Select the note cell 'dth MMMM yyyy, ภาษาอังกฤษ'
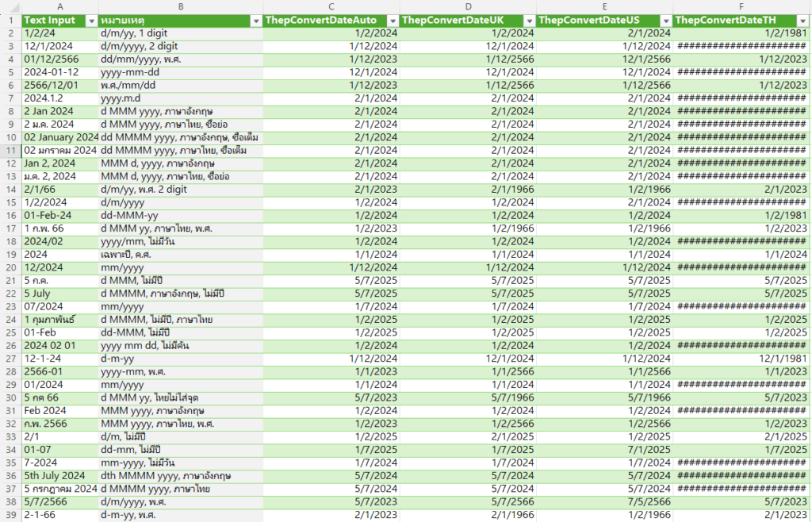 [181, 476]
